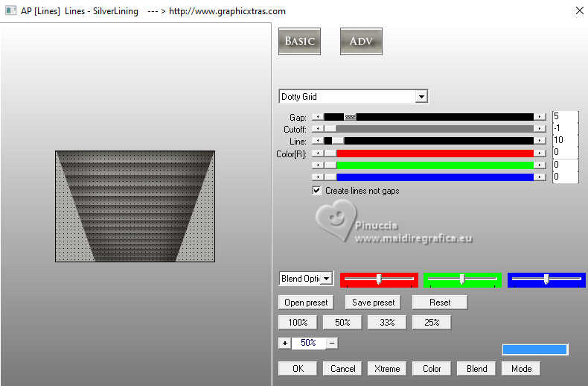Click the Cutoff value field showing -1
The height and width of the screenshot is (386, 588).
(566, 128)
